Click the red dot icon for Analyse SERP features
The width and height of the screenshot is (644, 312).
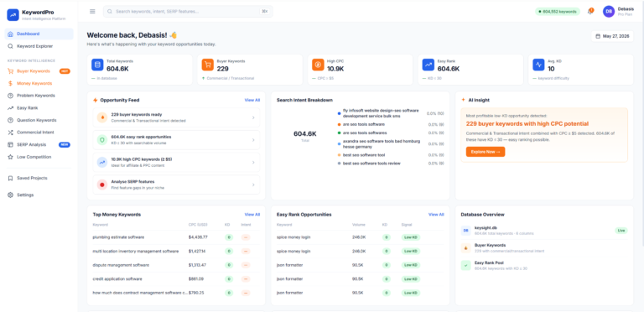102,185
